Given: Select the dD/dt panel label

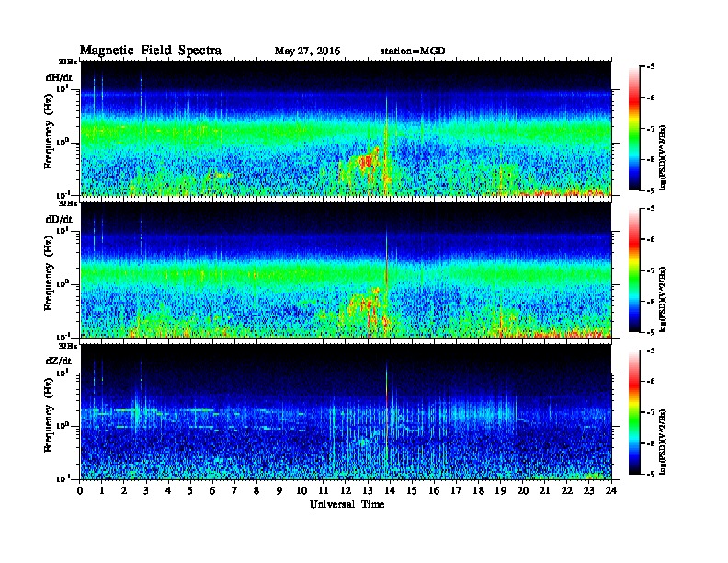Looking at the screenshot, I should pyautogui.click(x=59, y=219).
